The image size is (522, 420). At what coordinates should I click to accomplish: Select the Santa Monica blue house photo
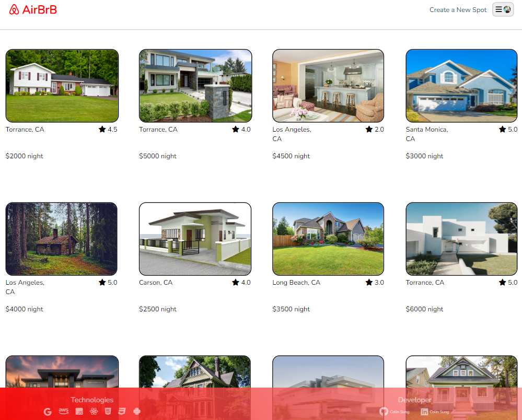(x=461, y=86)
